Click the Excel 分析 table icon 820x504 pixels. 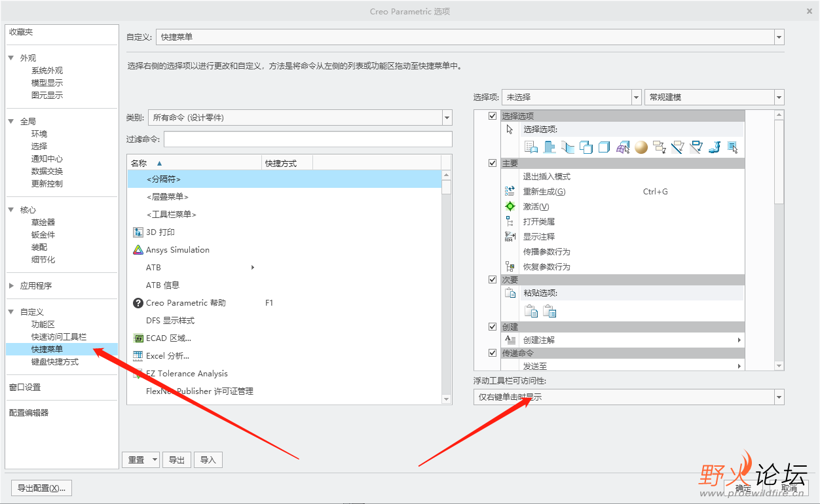pyautogui.click(x=138, y=355)
